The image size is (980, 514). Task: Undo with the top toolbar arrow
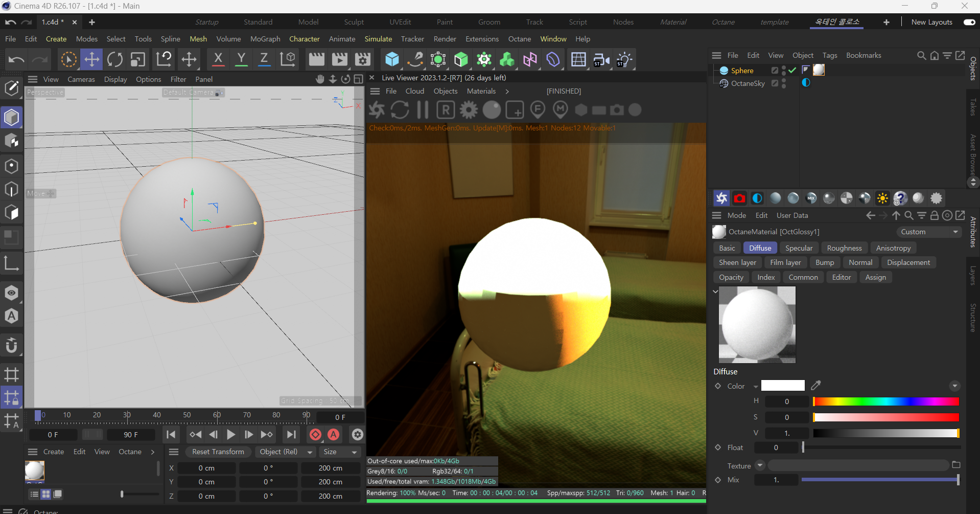pyautogui.click(x=16, y=59)
